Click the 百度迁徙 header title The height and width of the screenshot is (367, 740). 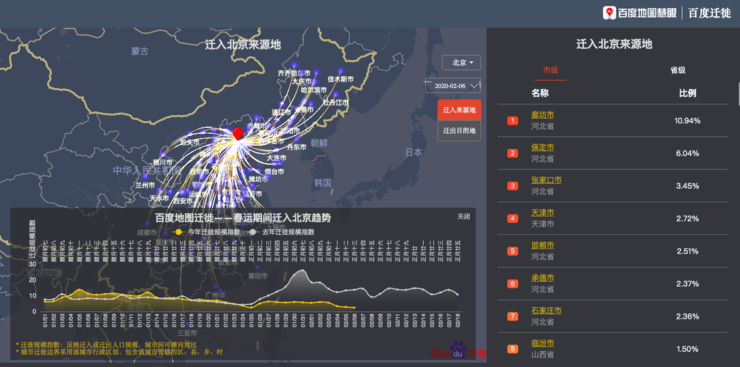tap(709, 13)
